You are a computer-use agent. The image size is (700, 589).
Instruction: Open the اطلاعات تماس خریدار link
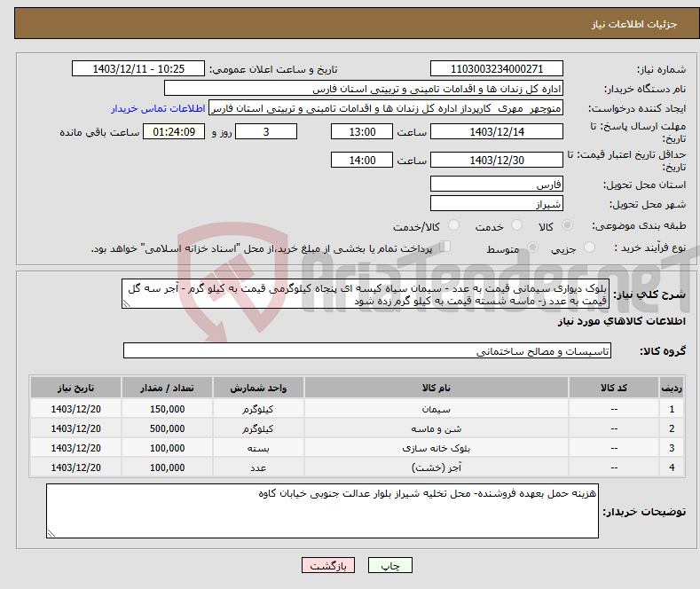(x=158, y=108)
